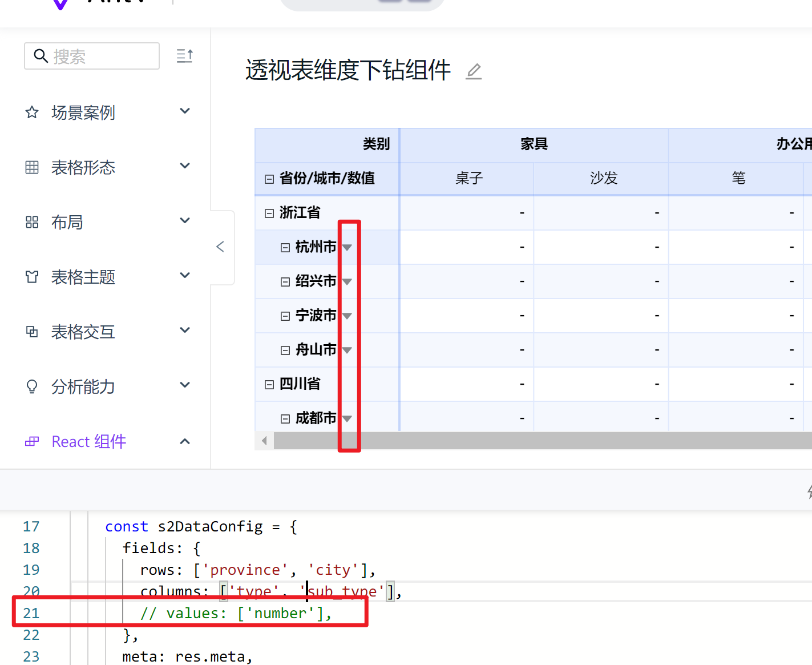Viewport: 812px width, 665px height.
Task: Collapse the sidebar using the left chevron
Action: tap(221, 247)
